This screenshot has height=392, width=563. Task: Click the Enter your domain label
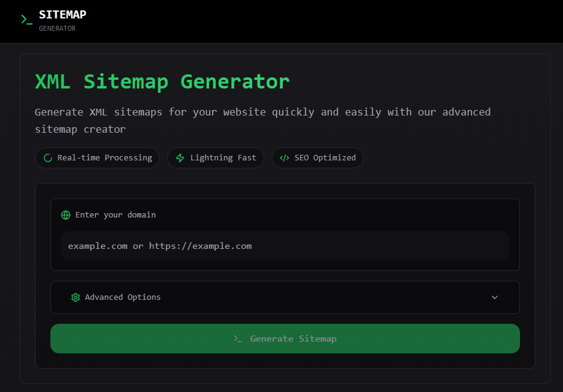point(116,215)
